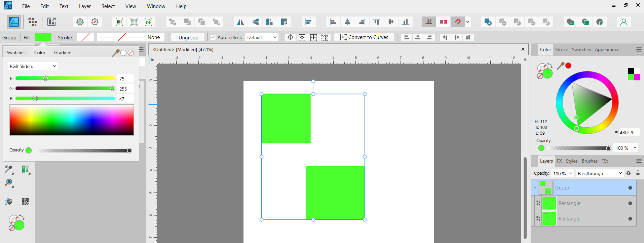Switch to the Pixel persona icon
Screen dimensions: 644x243
[x=33, y=22]
